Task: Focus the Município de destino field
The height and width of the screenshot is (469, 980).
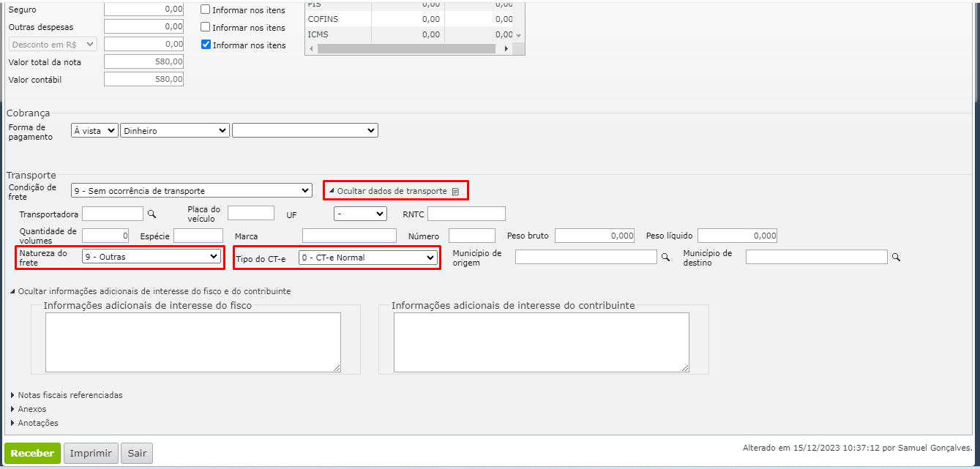Action: [x=817, y=257]
